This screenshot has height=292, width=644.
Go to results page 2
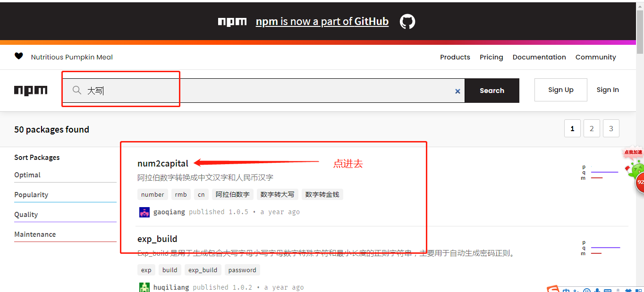592,128
